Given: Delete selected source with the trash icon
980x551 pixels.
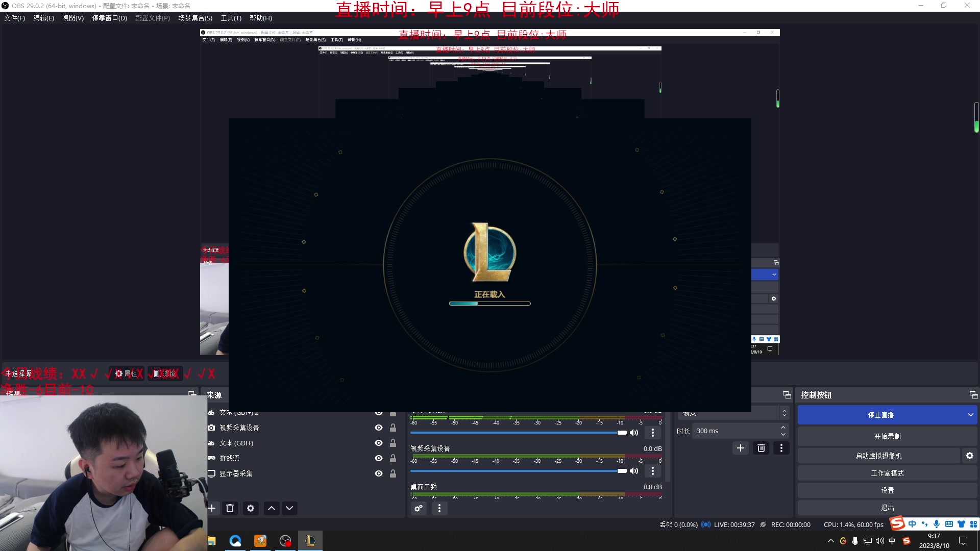Looking at the screenshot, I should coord(230,508).
